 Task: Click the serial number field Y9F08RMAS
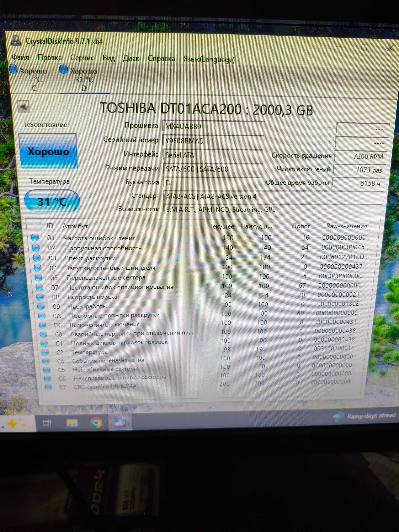pos(213,141)
